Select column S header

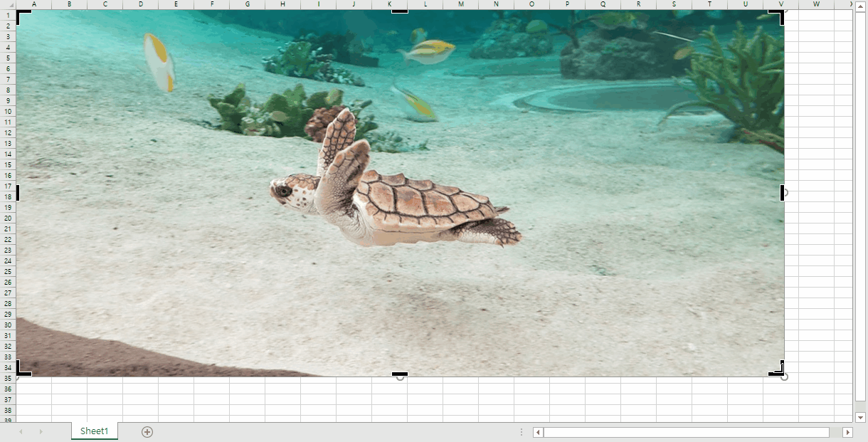tap(674, 4)
